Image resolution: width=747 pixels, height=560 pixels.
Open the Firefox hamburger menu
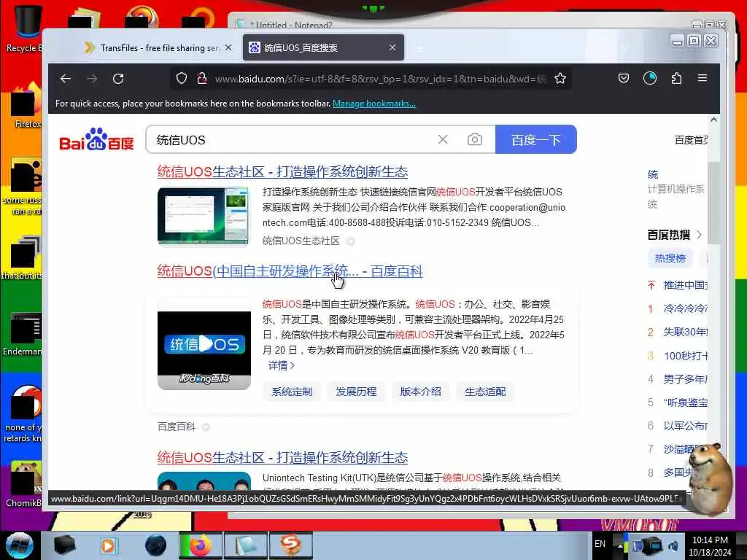coord(703,78)
